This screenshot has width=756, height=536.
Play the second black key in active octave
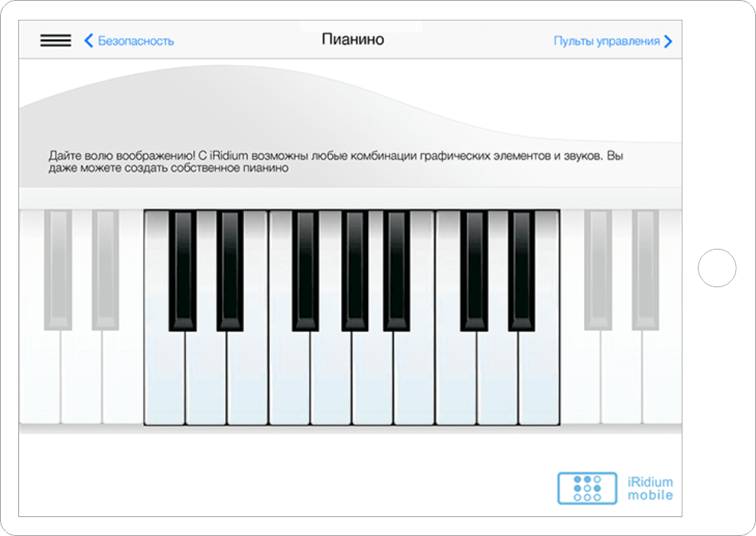[x=230, y=270]
